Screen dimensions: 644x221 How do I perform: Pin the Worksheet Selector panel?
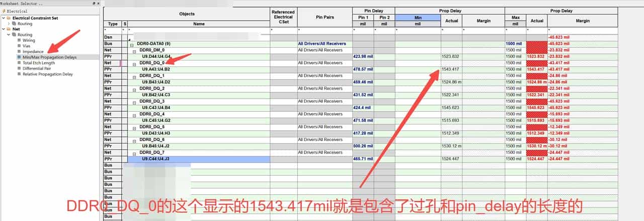[94, 3]
